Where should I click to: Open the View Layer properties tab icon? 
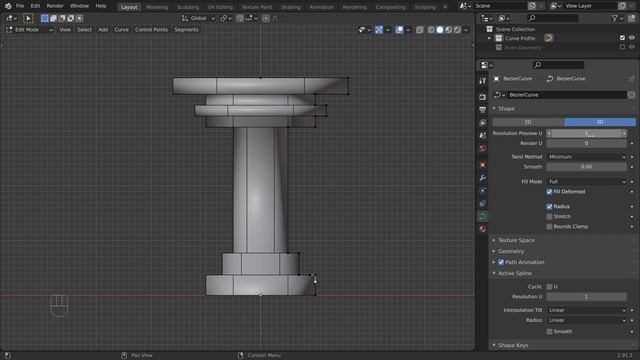[x=482, y=122]
